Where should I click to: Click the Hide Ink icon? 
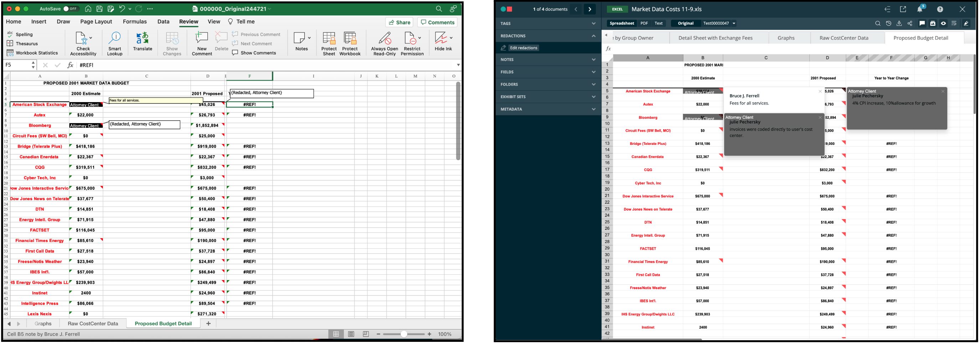click(441, 38)
